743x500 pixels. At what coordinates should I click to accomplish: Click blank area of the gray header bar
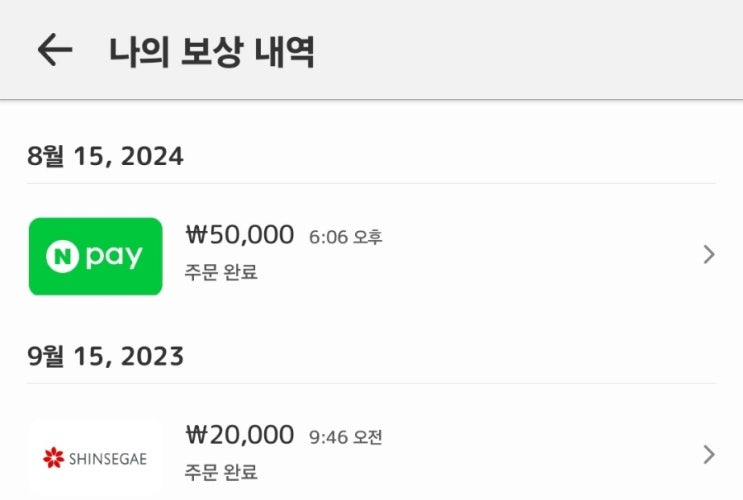click(x=521, y=50)
